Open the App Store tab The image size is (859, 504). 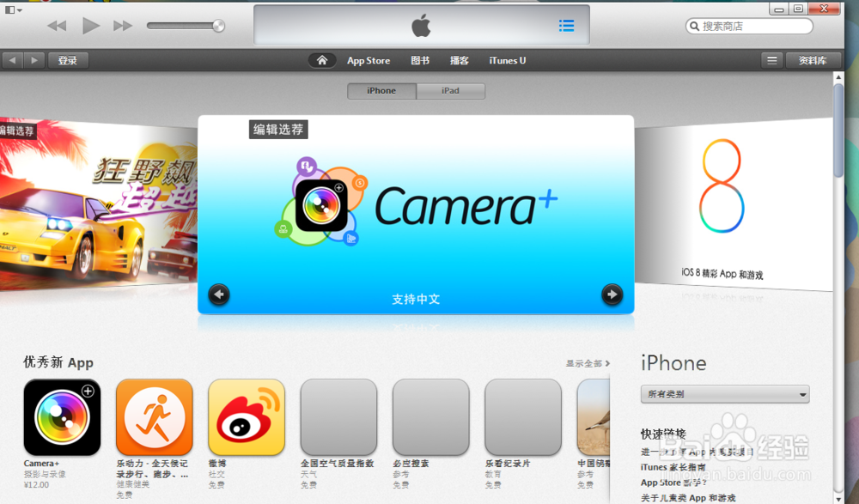click(369, 61)
